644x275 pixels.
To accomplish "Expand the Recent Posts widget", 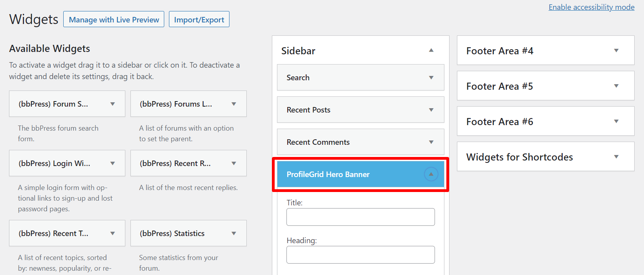I will (x=431, y=110).
